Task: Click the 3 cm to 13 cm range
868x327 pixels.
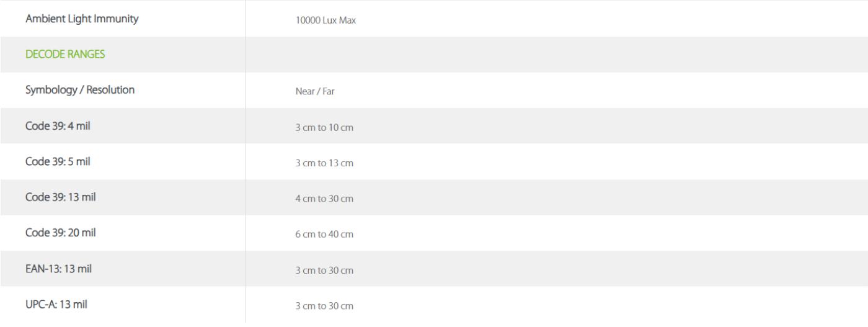Action: (325, 163)
